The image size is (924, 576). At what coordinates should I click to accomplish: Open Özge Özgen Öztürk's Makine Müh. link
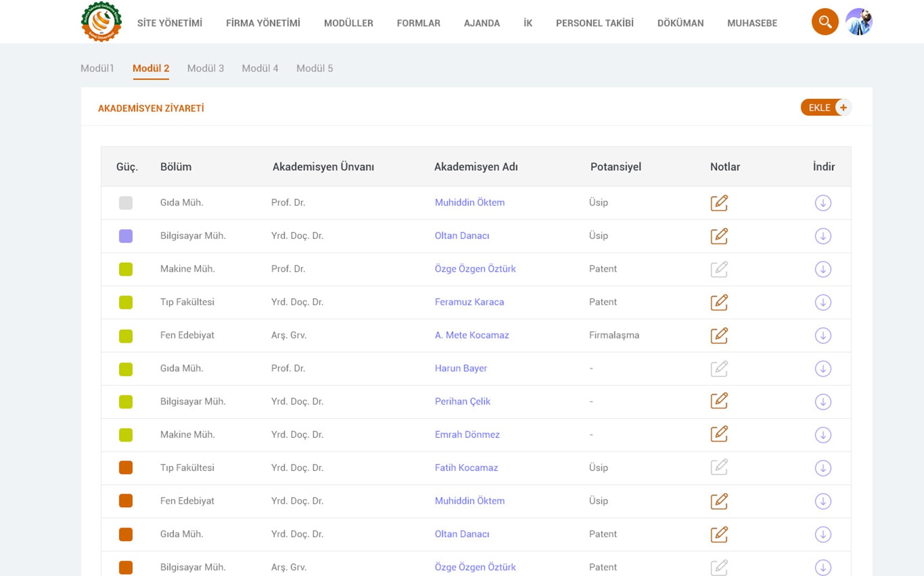point(475,269)
